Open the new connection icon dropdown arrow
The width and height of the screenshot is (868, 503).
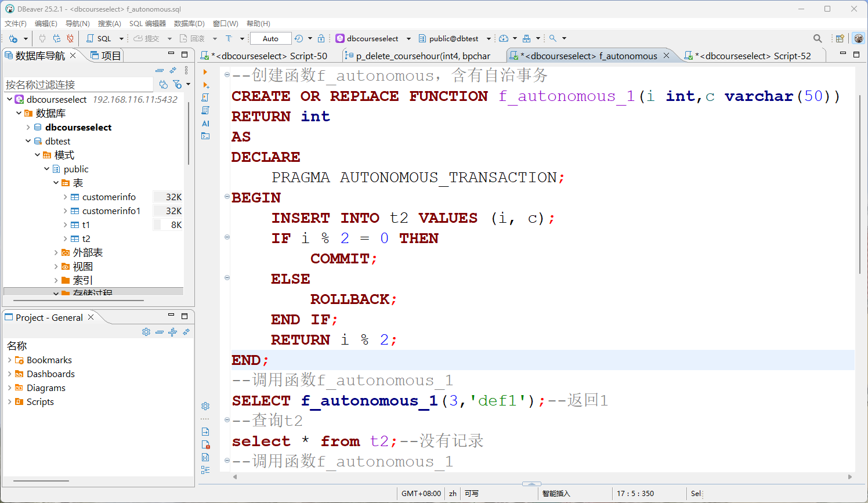[x=26, y=39]
